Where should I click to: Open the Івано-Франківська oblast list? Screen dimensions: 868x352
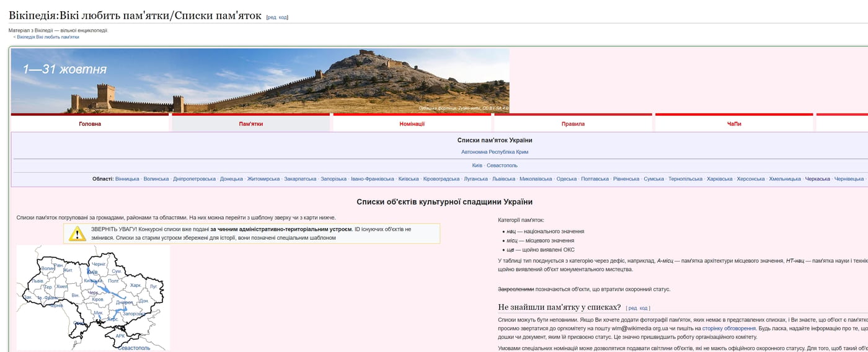373,179
